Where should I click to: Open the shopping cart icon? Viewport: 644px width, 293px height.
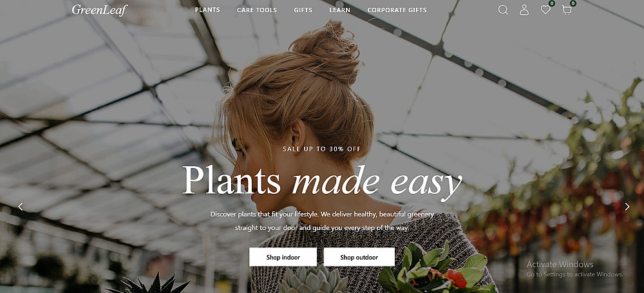pos(567,10)
